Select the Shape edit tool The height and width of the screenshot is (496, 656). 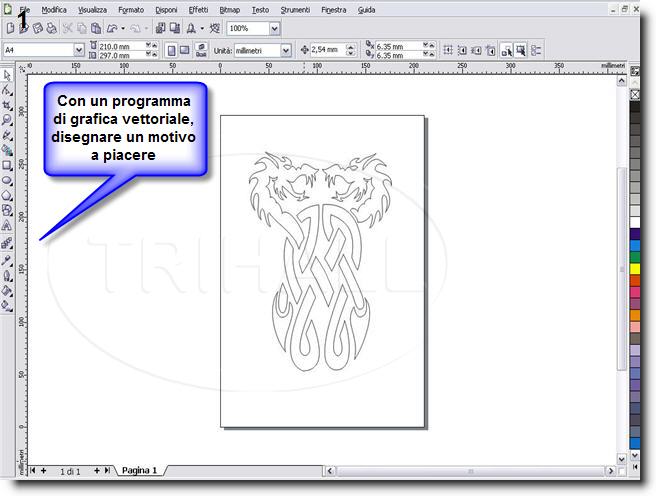[7, 90]
